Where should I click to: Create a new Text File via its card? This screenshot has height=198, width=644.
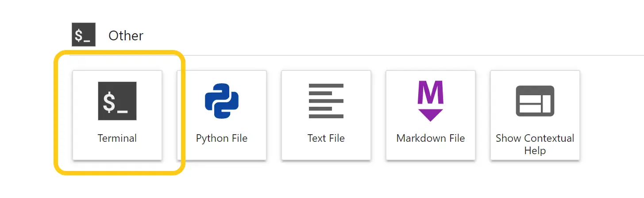(x=326, y=115)
